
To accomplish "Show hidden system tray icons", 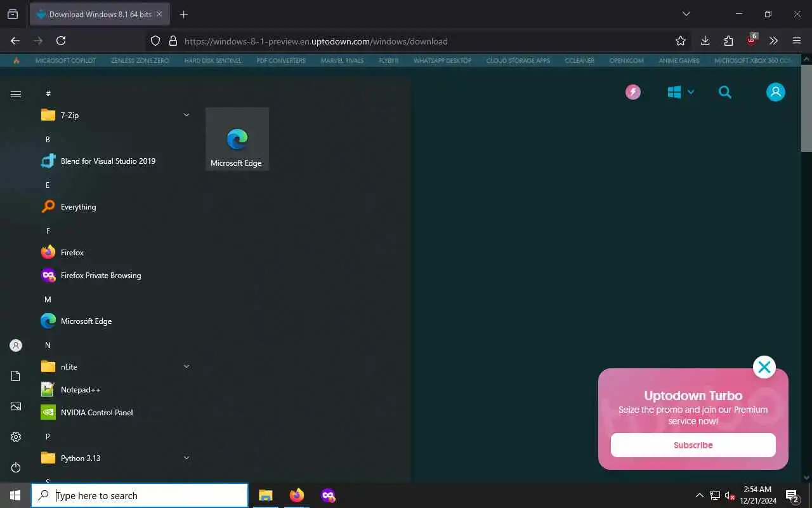I will (x=700, y=495).
